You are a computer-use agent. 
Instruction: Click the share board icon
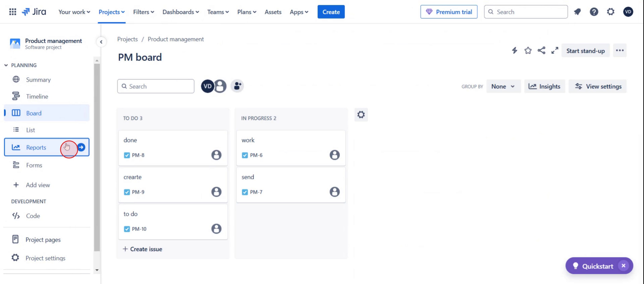(541, 51)
